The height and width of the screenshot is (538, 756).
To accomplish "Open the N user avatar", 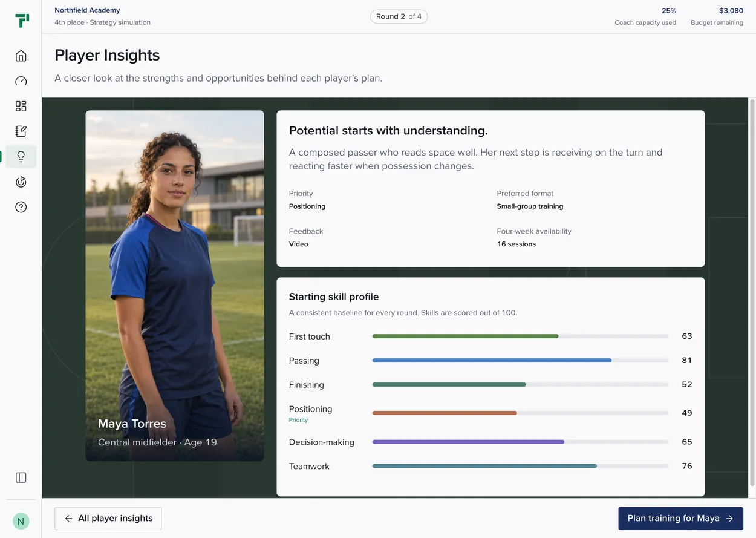I will pyautogui.click(x=21, y=521).
